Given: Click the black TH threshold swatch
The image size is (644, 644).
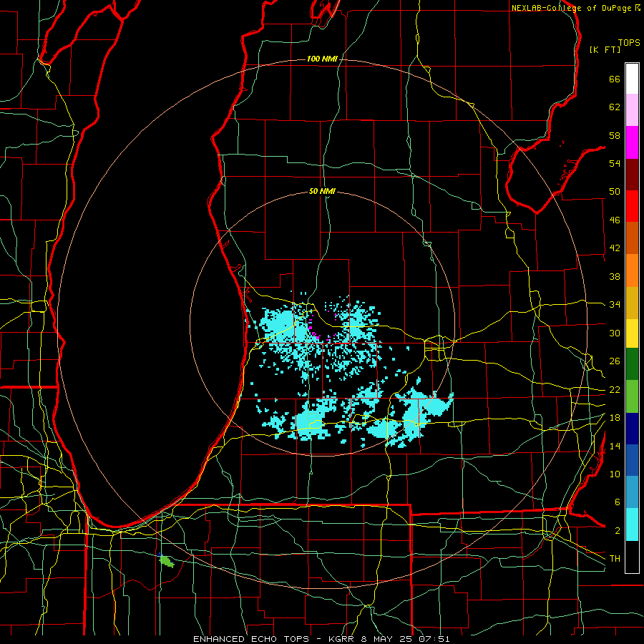Looking at the screenshot, I should 632,557.
